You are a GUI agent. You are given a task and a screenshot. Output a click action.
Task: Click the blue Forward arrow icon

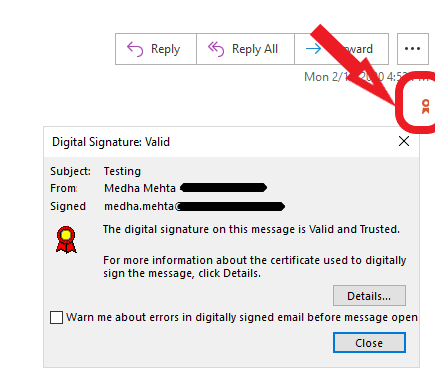[313, 49]
